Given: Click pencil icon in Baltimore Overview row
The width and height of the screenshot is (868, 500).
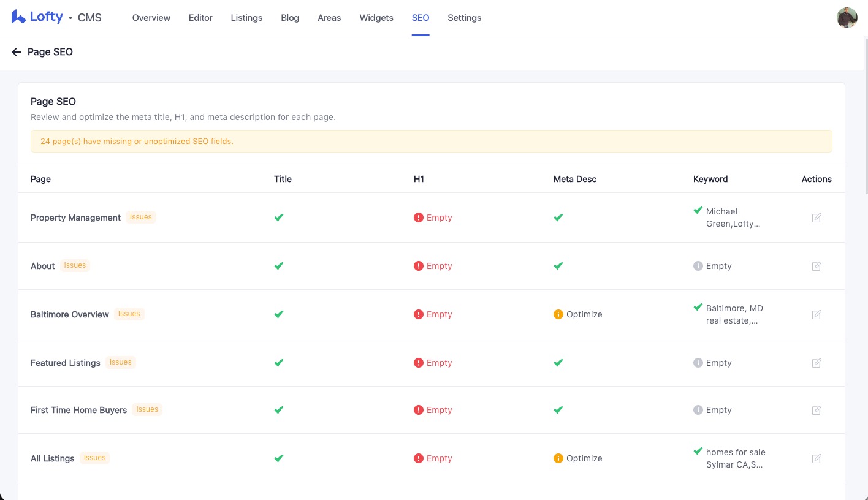Looking at the screenshot, I should 817,314.
